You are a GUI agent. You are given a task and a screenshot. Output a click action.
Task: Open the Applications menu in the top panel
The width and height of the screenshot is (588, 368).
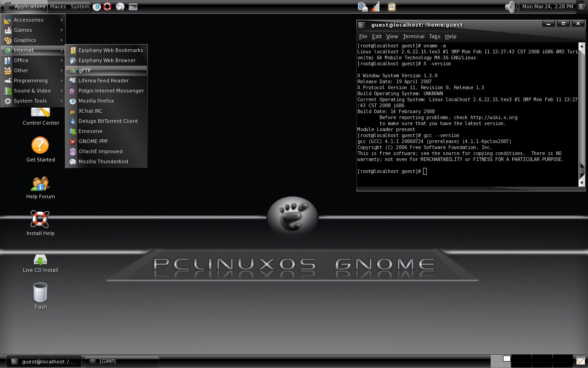pyautogui.click(x=25, y=6)
